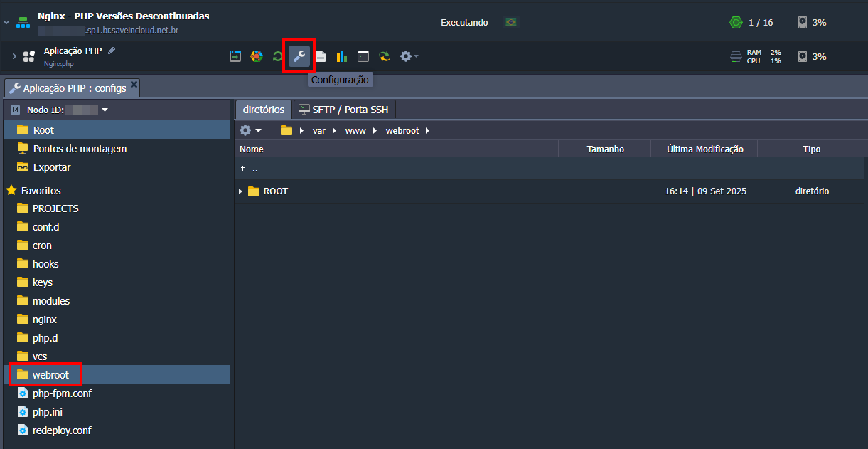The height and width of the screenshot is (449, 868).
Task: Open the additional settings gear dropdown
Action: pyautogui.click(x=409, y=56)
